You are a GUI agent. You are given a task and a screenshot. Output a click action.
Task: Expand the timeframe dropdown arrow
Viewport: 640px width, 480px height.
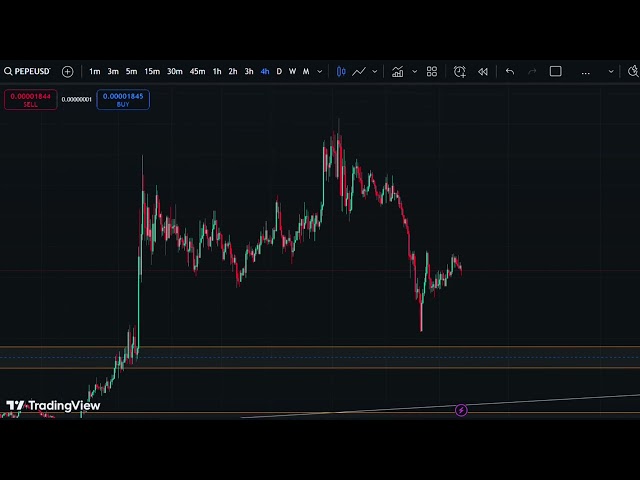pyautogui.click(x=320, y=71)
